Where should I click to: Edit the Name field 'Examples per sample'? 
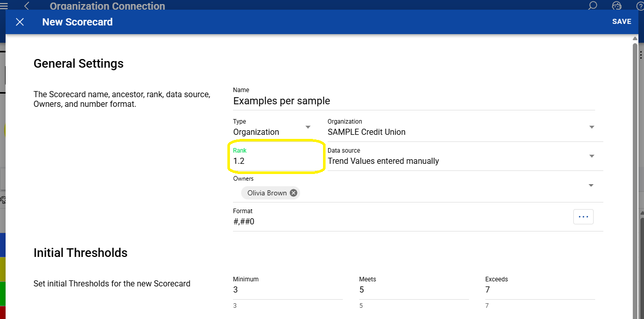414,101
